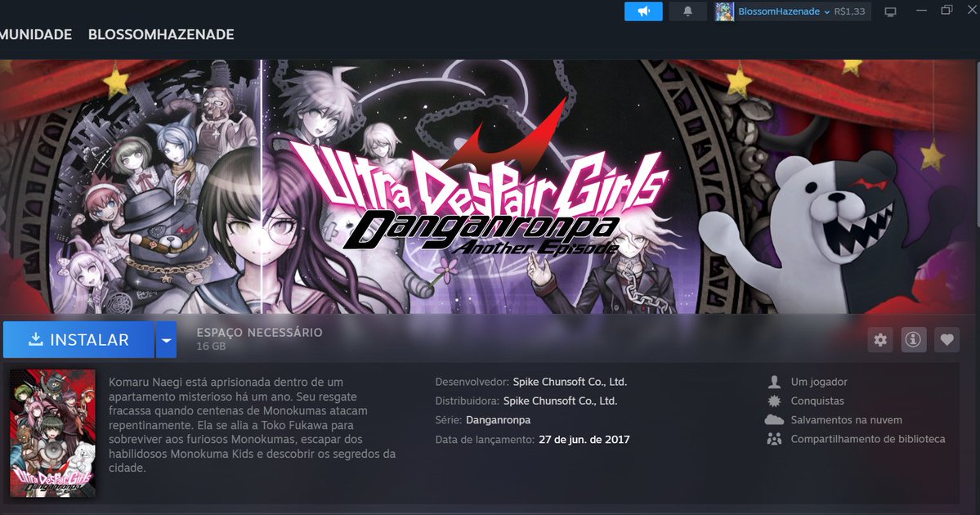Viewport: 980px width, 515px height.
Task: Switch to Big Picture display mode icon
Action: [890, 12]
